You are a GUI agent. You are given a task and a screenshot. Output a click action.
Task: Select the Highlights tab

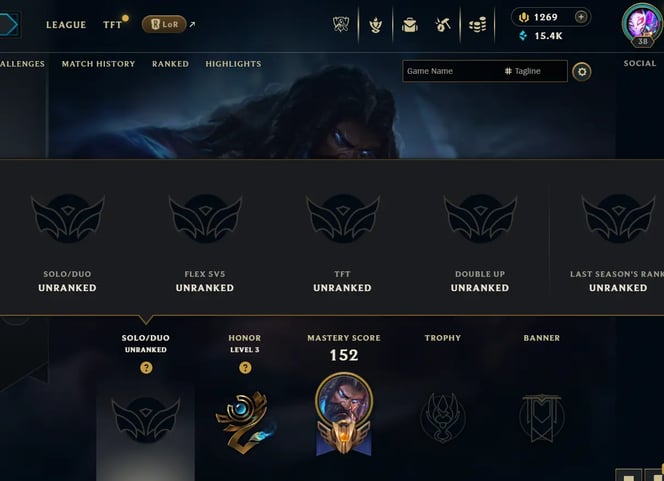[x=233, y=64]
